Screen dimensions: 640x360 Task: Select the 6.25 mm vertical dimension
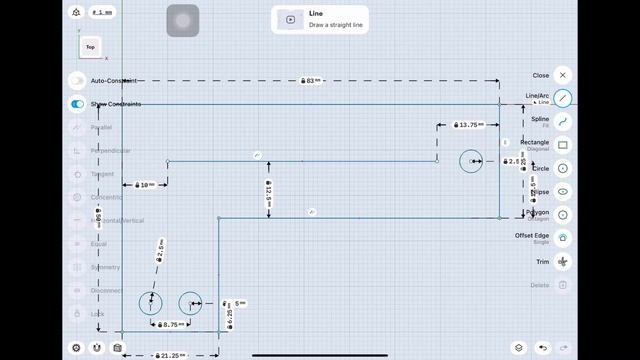click(x=229, y=316)
